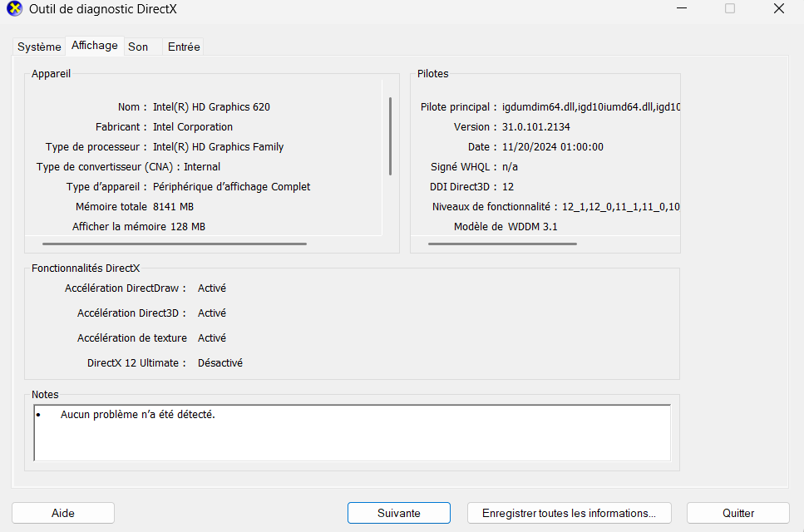Click the Type de convertisseur (CNA) Internal line

(128, 167)
